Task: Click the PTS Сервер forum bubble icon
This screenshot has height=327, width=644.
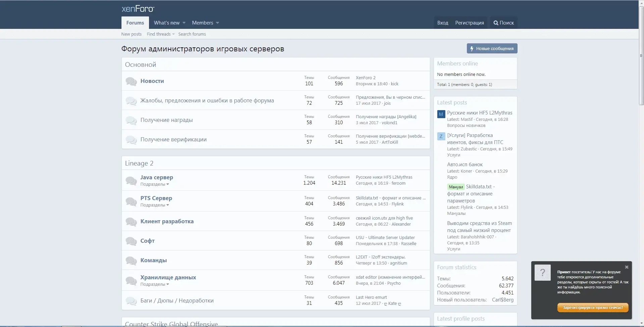Action: coord(131,201)
